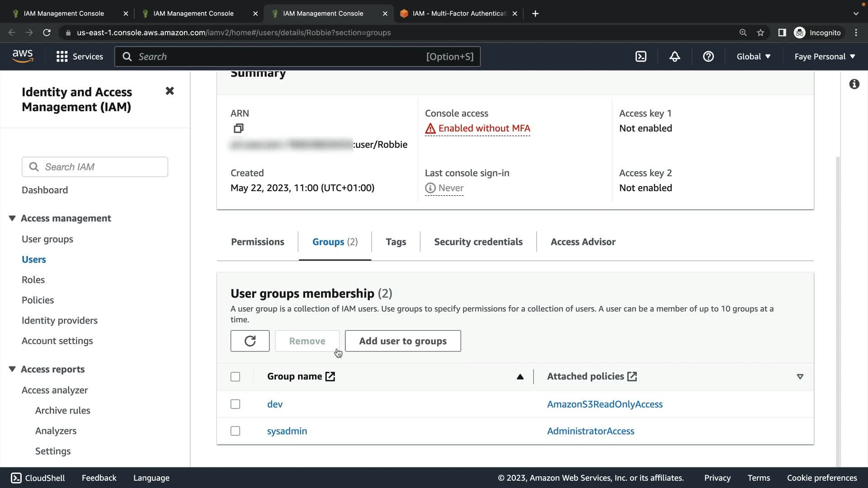Select the sysadmin group checkbox
Image resolution: width=868 pixels, height=488 pixels.
coord(235,431)
